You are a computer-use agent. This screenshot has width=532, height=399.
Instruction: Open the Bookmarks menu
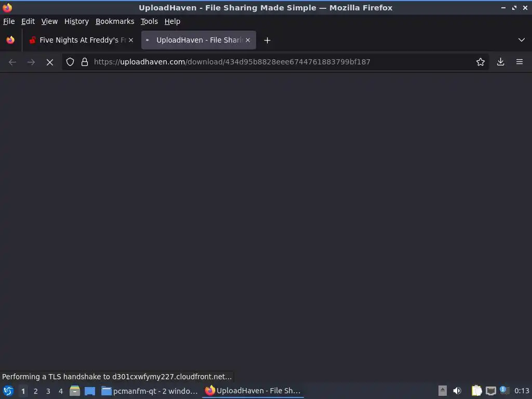[115, 21]
